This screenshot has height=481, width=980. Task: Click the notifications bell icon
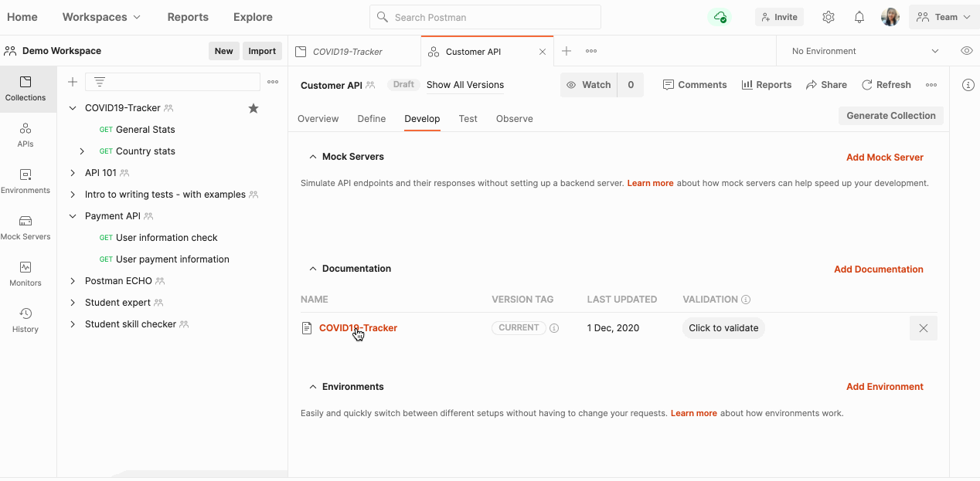[859, 17]
